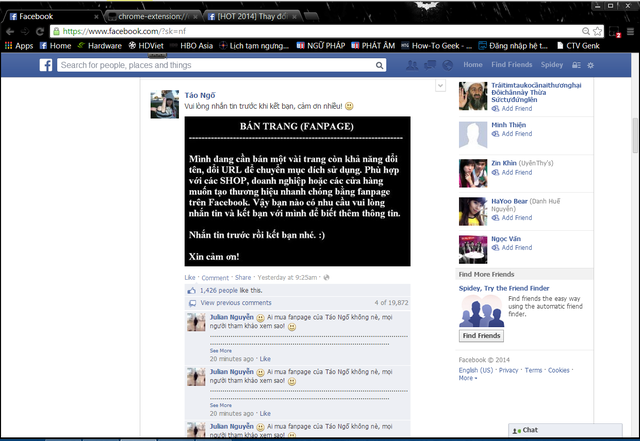The image size is (640, 441).
Task: Expand the More footer link menu
Action: tap(467, 378)
